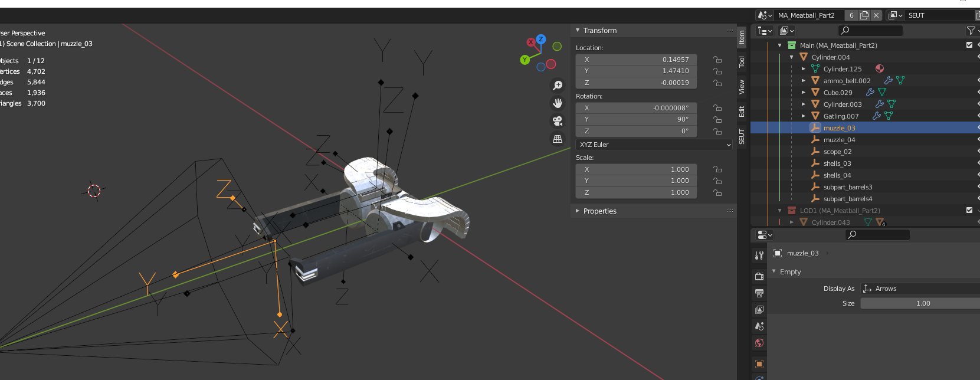Image resolution: width=980 pixels, height=380 pixels.
Task: Click material sphere icon on Cylinder.125 row
Action: pyautogui.click(x=880, y=68)
